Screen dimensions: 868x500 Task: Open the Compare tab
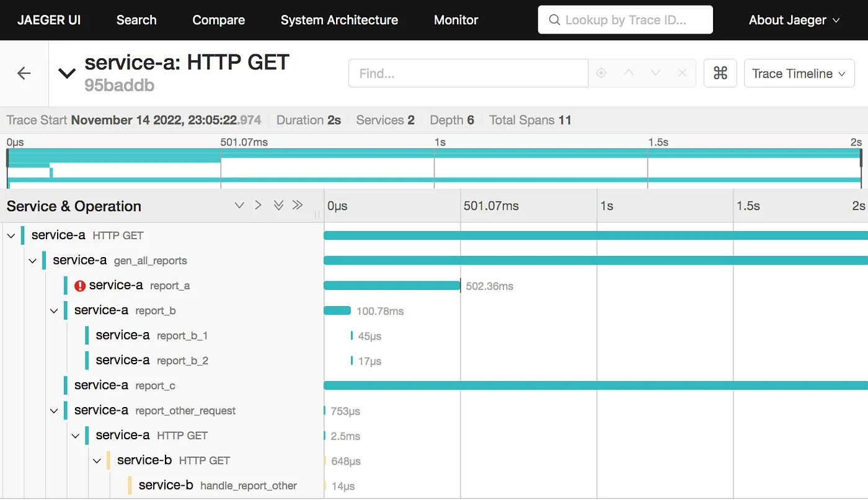[x=219, y=20]
